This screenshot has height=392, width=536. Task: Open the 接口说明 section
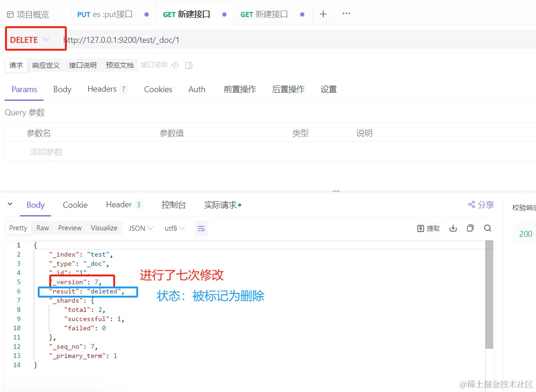83,65
